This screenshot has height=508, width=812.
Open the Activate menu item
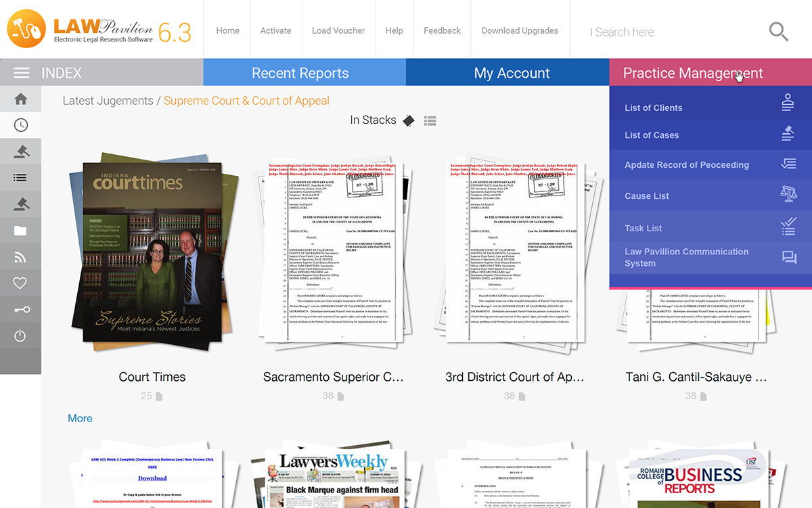[x=275, y=30]
